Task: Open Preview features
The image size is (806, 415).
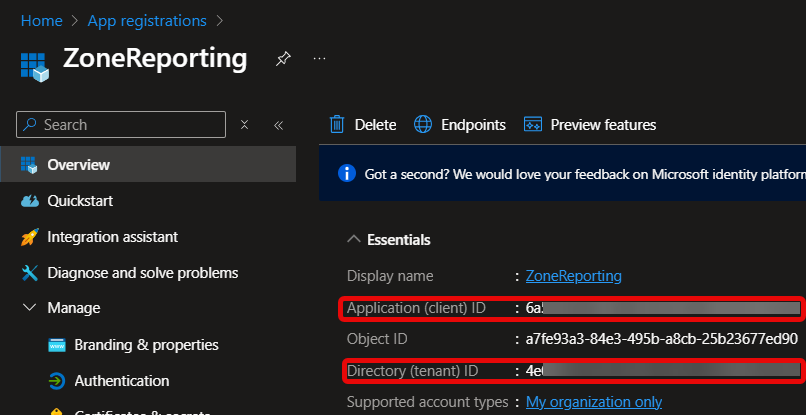Action: 590,124
